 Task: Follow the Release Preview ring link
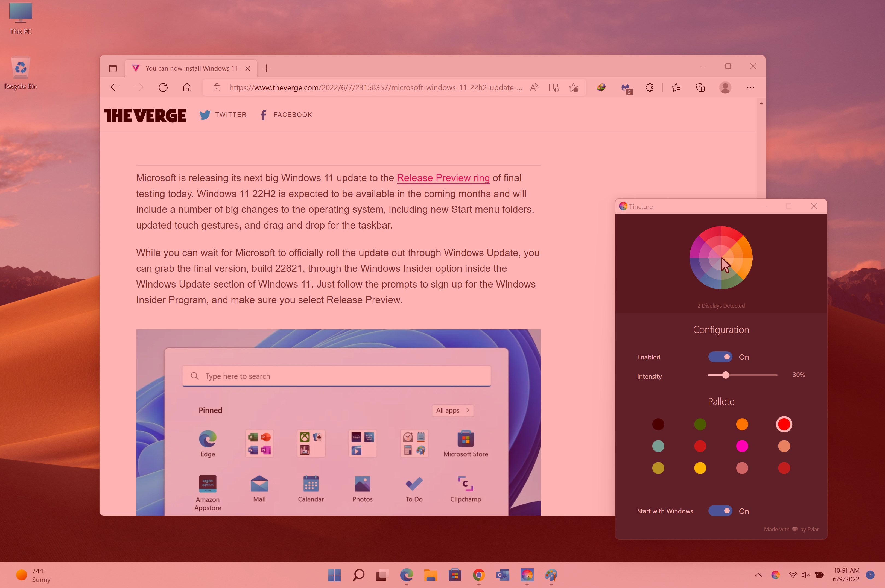tap(443, 178)
